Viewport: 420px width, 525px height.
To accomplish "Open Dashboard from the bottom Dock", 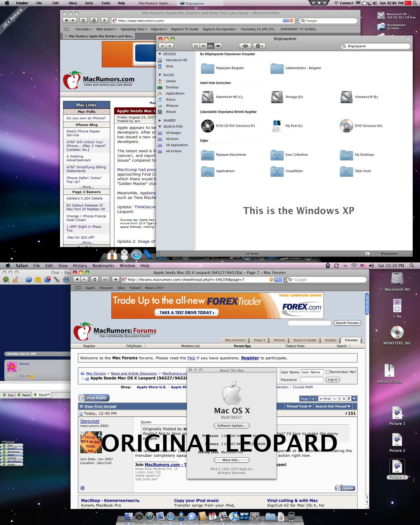I will tap(139, 516).
